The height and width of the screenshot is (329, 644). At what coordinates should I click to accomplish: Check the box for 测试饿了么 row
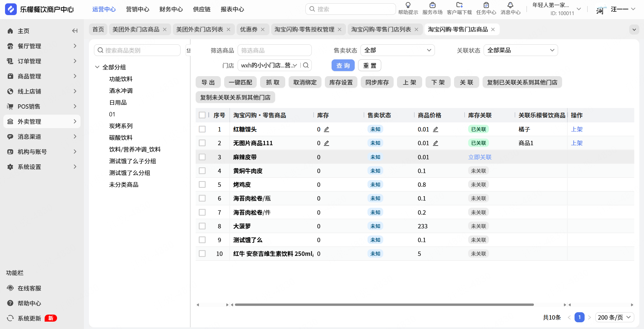pyautogui.click(x=202, y=240)
